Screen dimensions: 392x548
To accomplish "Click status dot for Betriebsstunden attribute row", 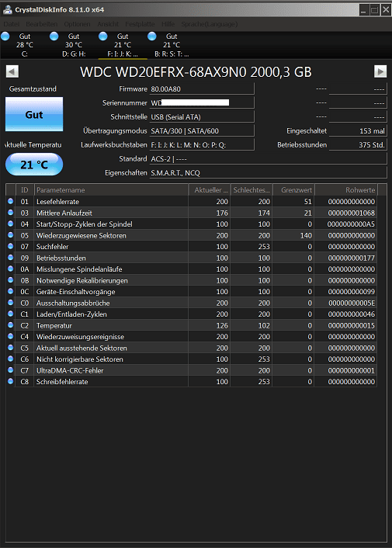I will [x=11, y=257].
